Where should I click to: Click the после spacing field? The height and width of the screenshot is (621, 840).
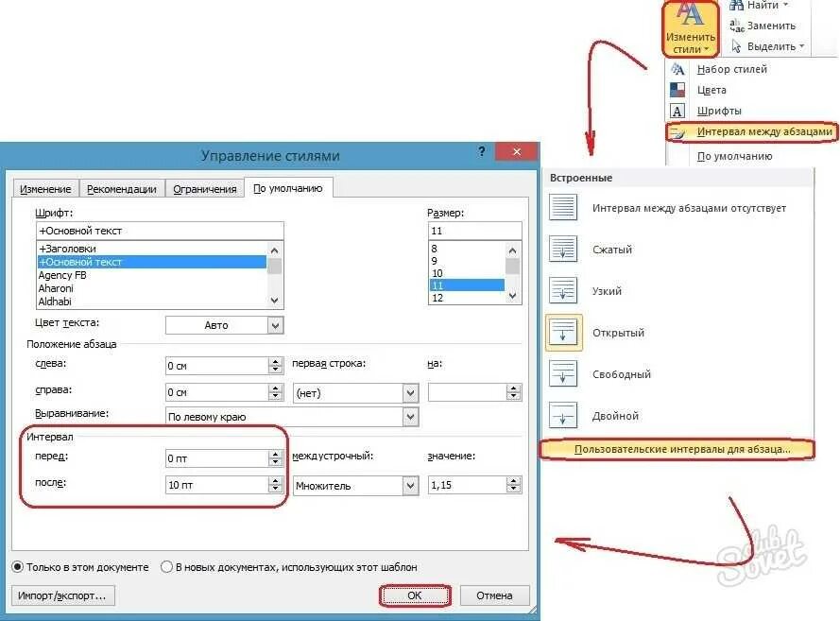(217, 484)
